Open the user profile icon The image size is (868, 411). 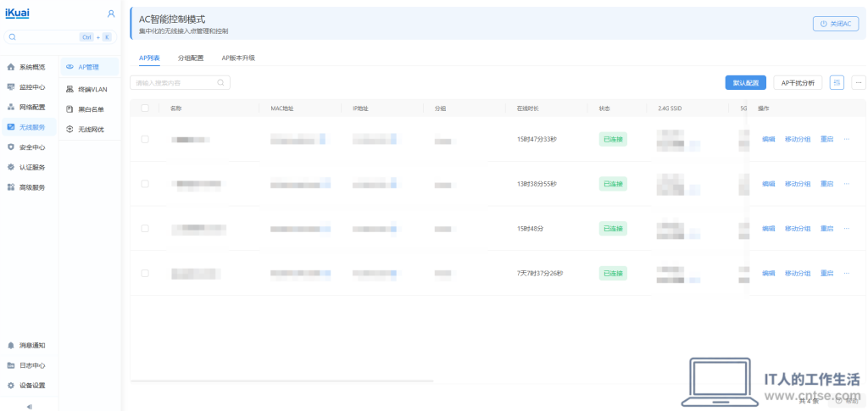click(x=111, y=14)
